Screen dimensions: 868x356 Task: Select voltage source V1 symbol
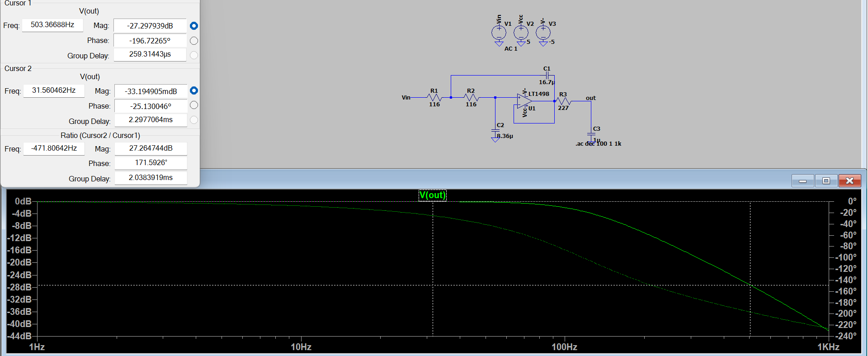499,33
